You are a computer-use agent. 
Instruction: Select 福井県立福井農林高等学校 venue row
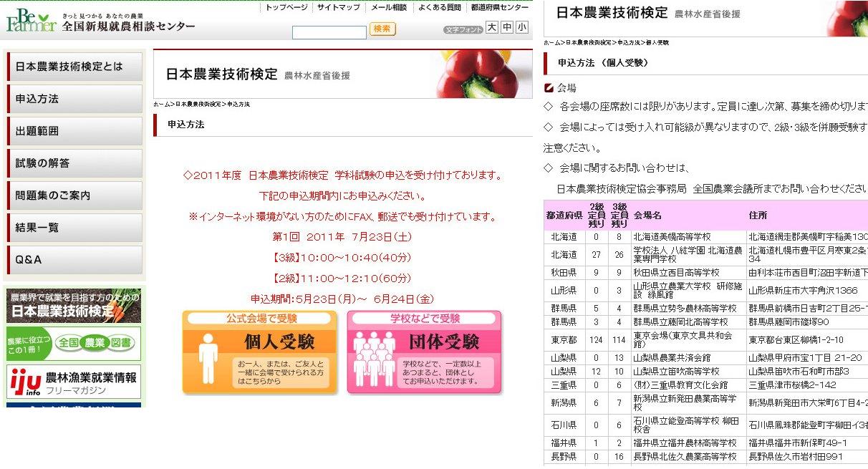point(705,443)
